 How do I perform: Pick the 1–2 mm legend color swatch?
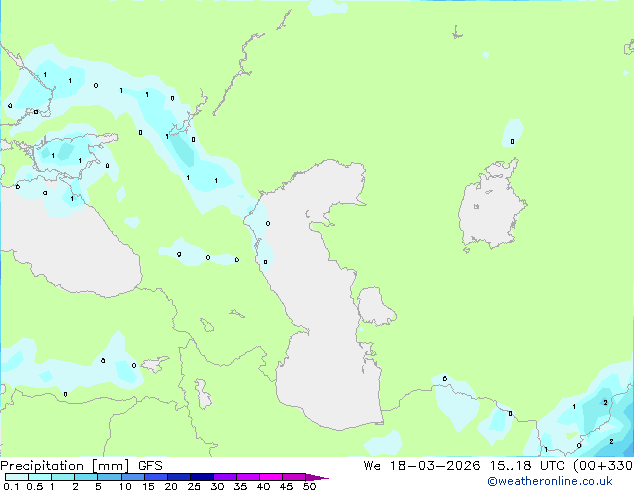(x=63, y=477)
